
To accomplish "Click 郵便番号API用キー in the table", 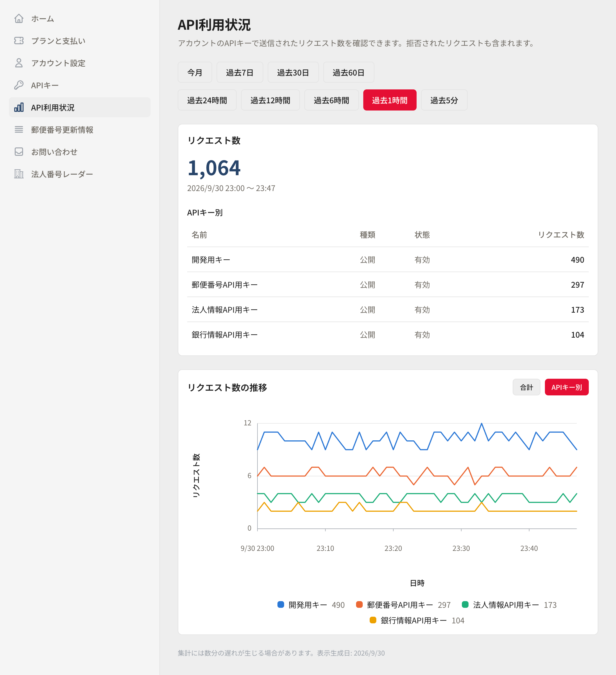I will [x=224, y=285].
